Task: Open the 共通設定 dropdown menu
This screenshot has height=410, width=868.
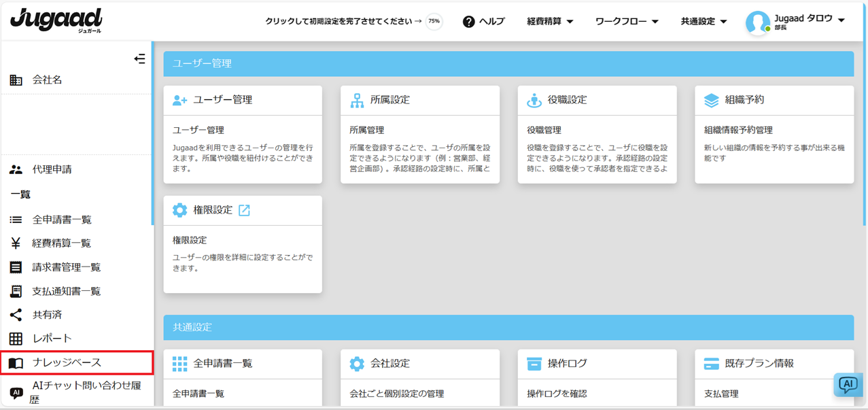Action: click(704, 21)
